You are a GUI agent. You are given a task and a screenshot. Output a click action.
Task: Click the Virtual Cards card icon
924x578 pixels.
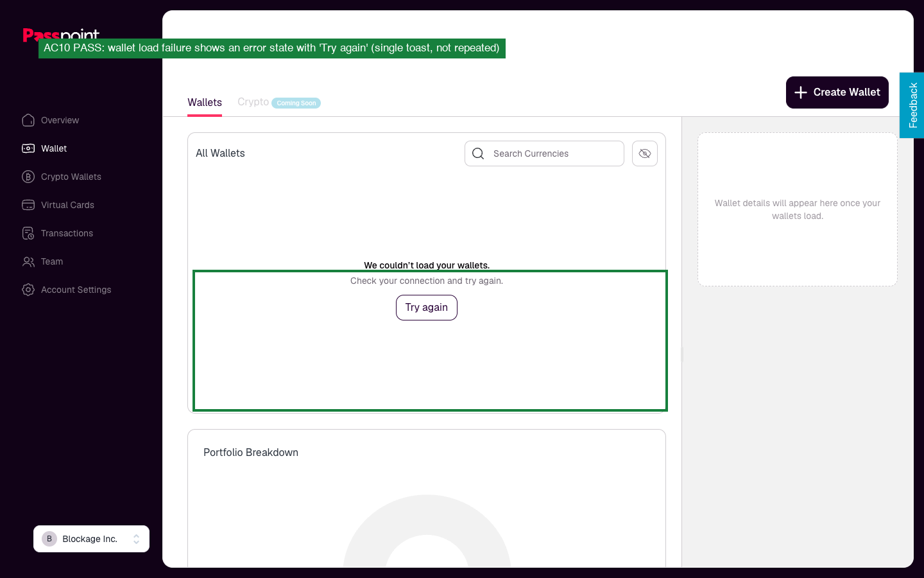click(28, 205)
